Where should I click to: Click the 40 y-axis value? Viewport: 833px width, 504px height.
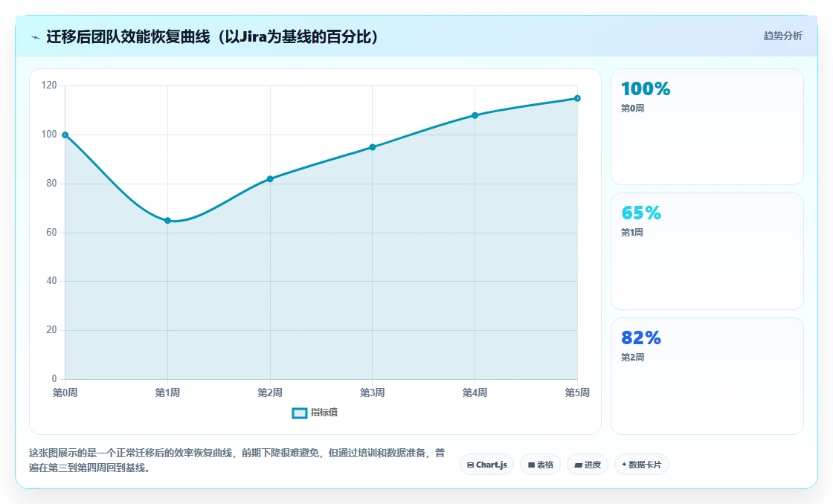coord(51,281)
